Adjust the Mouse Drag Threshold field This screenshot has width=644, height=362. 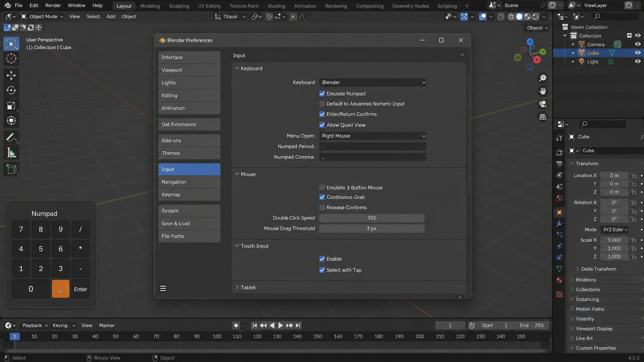(x=372, y=229)
